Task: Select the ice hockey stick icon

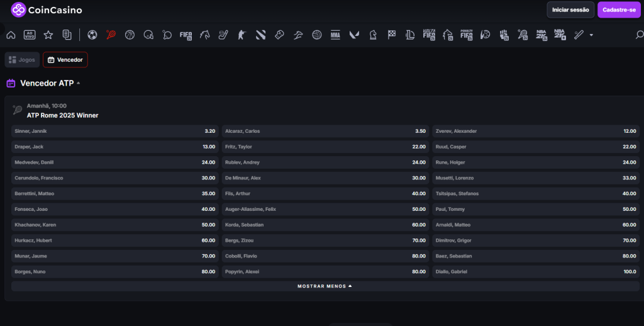Action: tap(223, 35)
